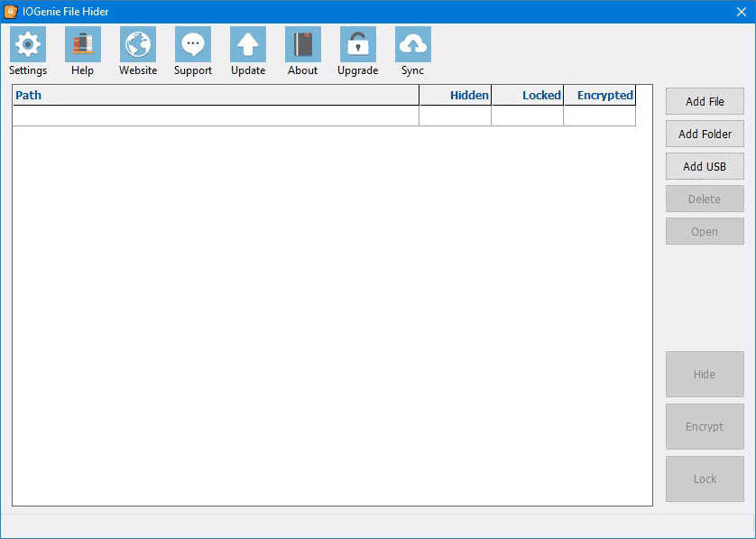Click the Sync cloud icon
This screenshot has width=756, height=539.
[x=412, y=44]
